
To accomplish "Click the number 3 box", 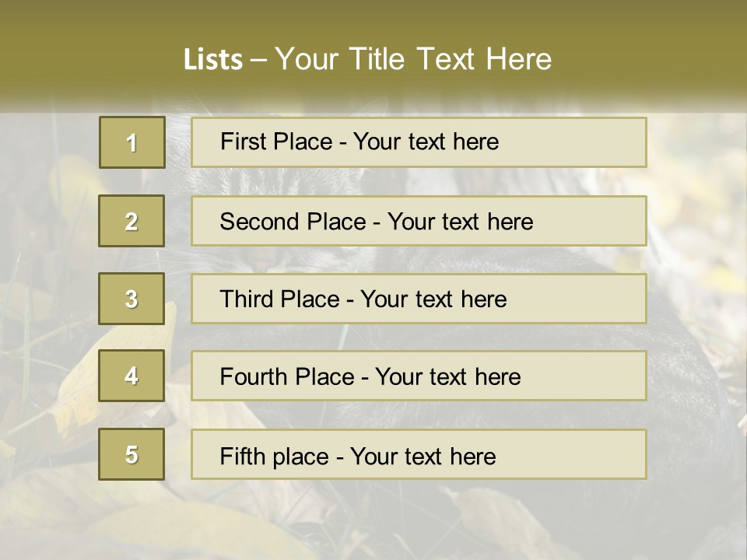I will point(132,299).
